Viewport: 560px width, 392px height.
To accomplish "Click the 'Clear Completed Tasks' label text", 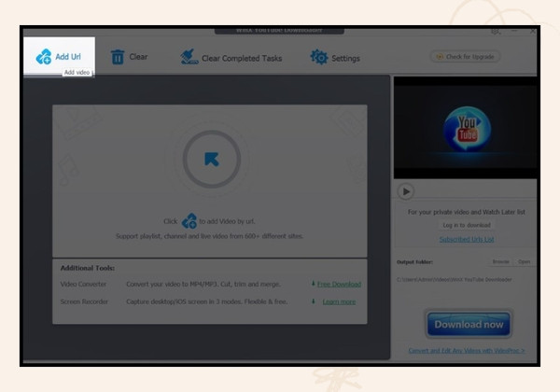I will 242,58.
